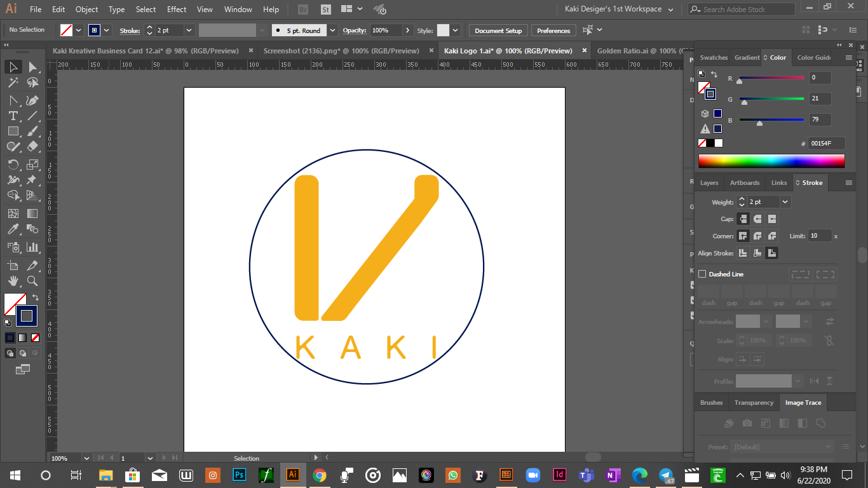Screen dimensions: 868x488
Task: Select the Direct Selection tool
Action: 32,67
